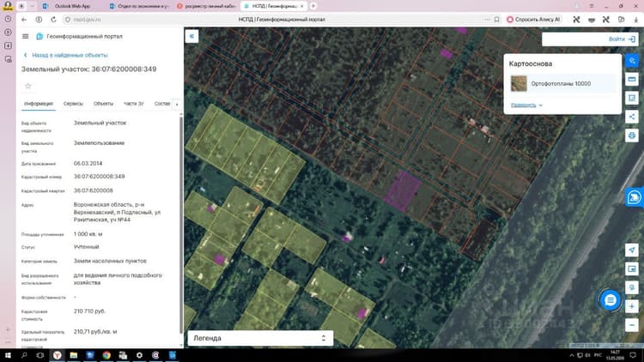The width and height of the screenshot is (644, 362).
Task: Share the current map view
Action: [632, 117]
